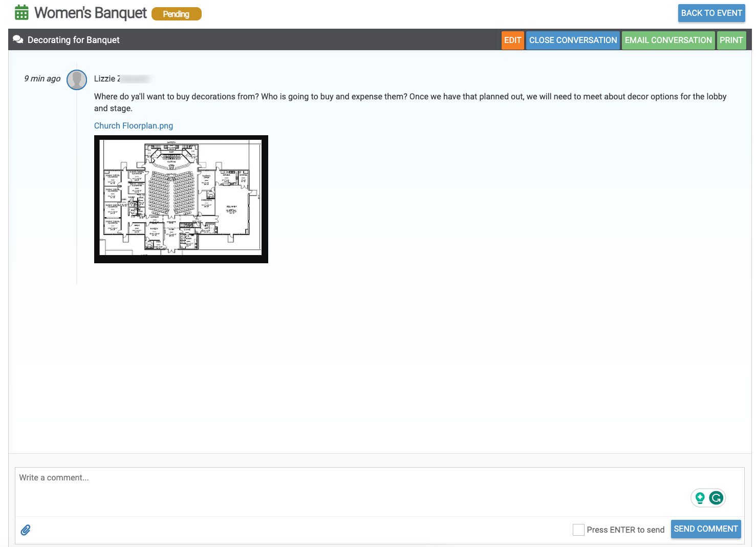The width and height of the screenshot is (756, 547).
Task: Click the Press ENTER to send label
Action: tap(625, 530)
